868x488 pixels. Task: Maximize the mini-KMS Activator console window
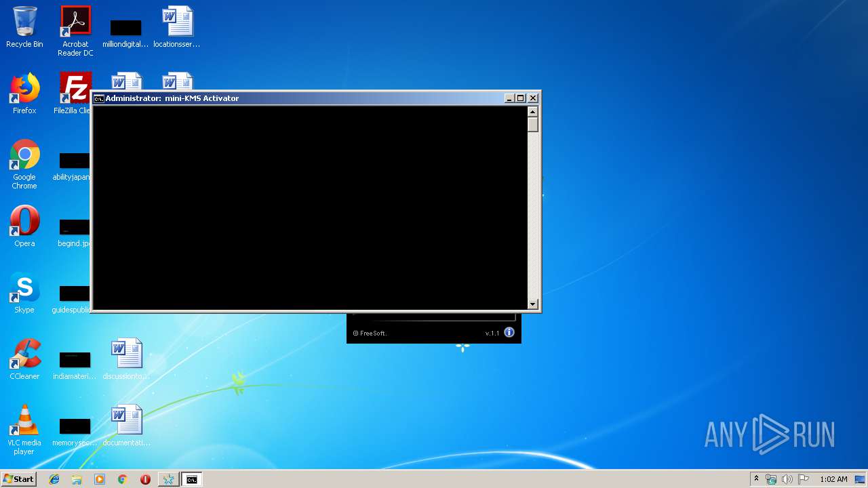pyautogui.click(x=521, y=98)
